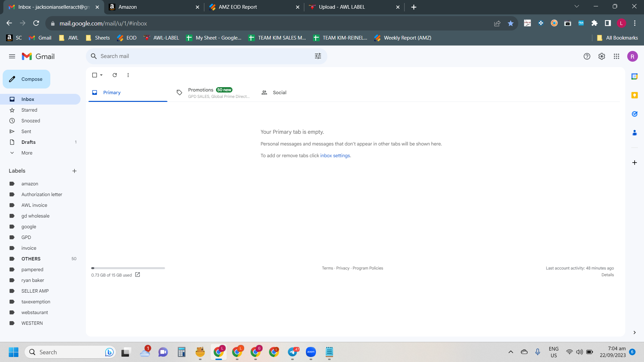Get add-ons with the side panel plus icon

(635, 163)
